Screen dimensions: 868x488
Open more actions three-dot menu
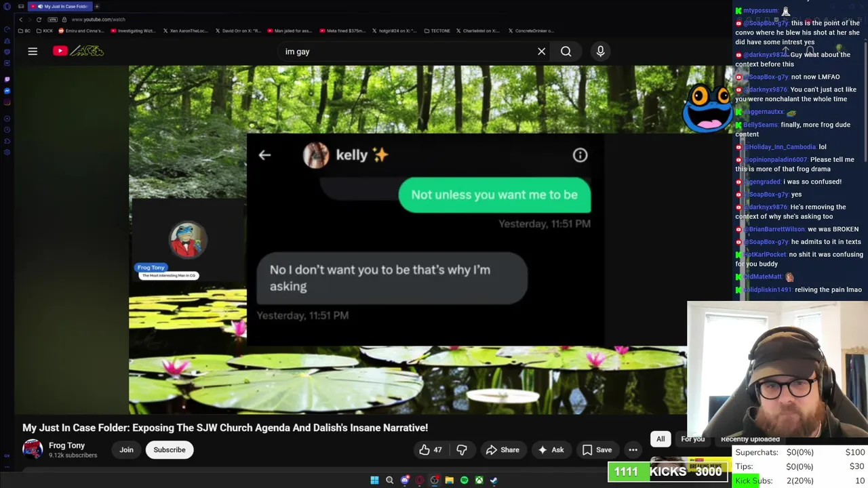tap(633, 449)
